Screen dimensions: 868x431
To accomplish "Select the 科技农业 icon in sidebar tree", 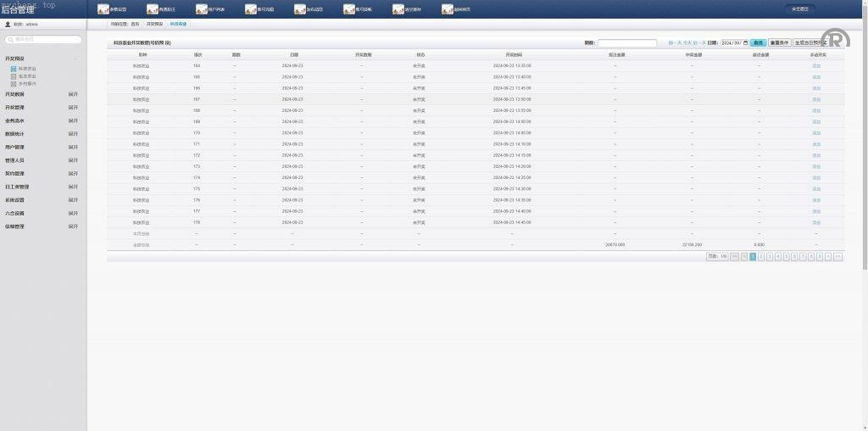I will click(14, 69).
